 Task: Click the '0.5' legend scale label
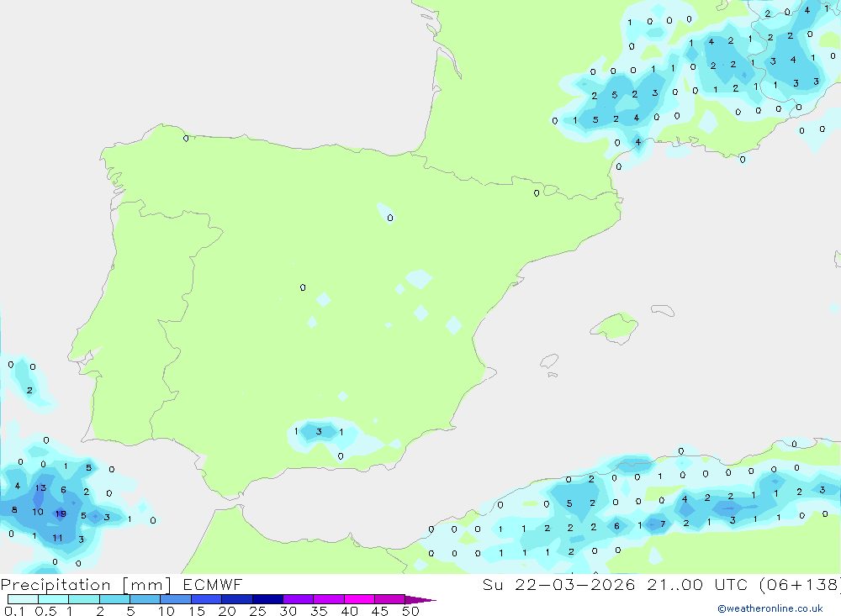(45, 611)
